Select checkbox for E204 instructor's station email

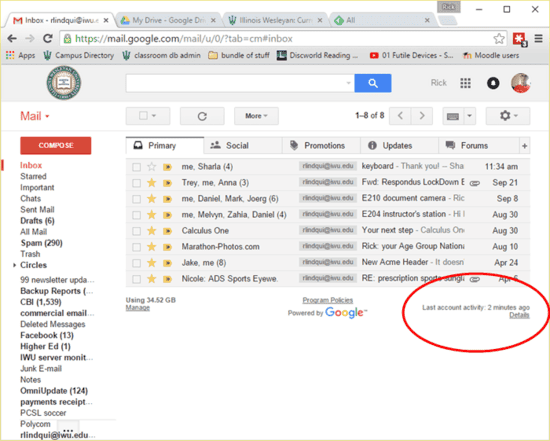pyautogui.click(x=136, y=215)
